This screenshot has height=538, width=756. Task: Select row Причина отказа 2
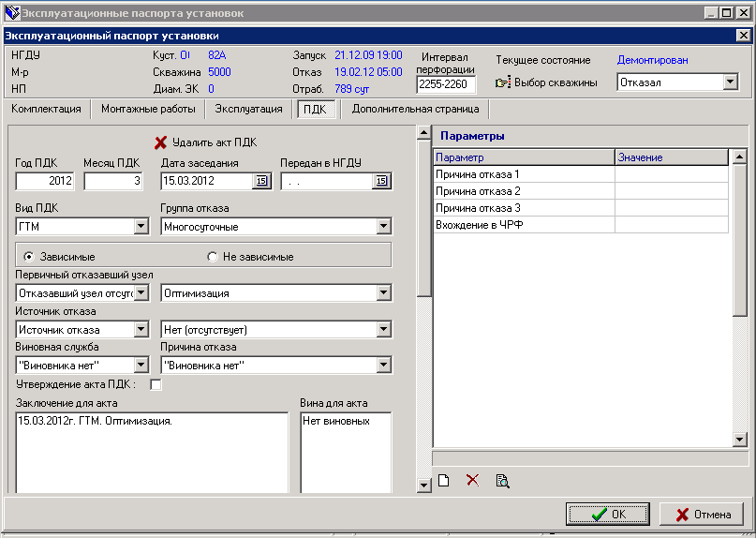[581, 191]
